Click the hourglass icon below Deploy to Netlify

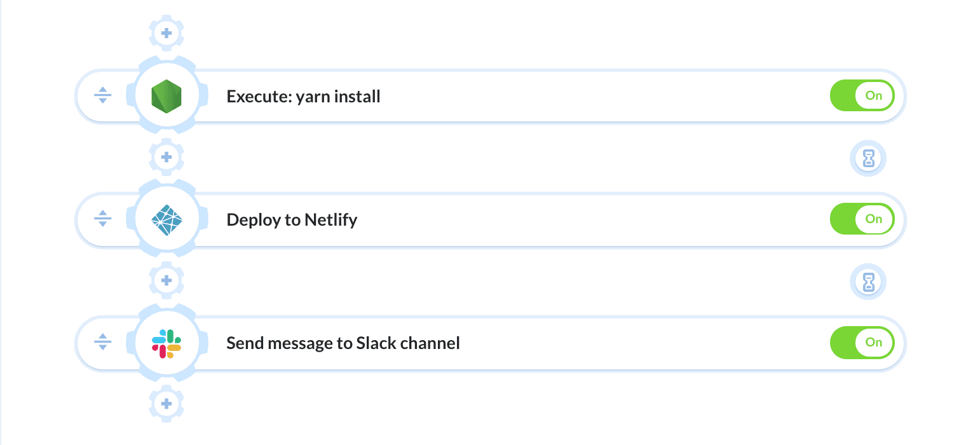coord(868,282)
